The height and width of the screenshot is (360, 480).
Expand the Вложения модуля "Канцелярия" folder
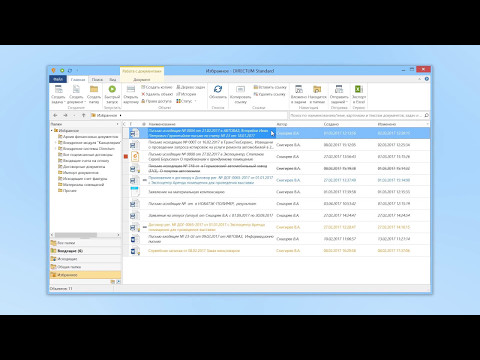[x=55, y=142]
